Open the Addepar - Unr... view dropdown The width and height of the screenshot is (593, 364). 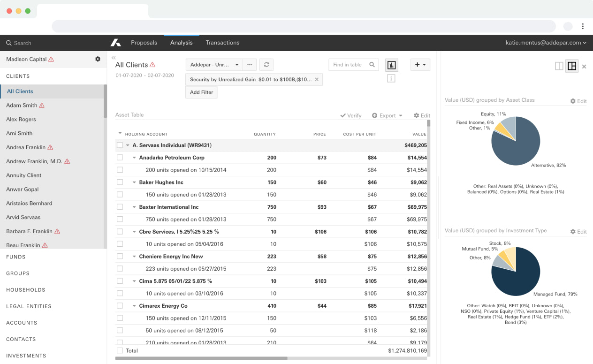click(x=214, y=65)
